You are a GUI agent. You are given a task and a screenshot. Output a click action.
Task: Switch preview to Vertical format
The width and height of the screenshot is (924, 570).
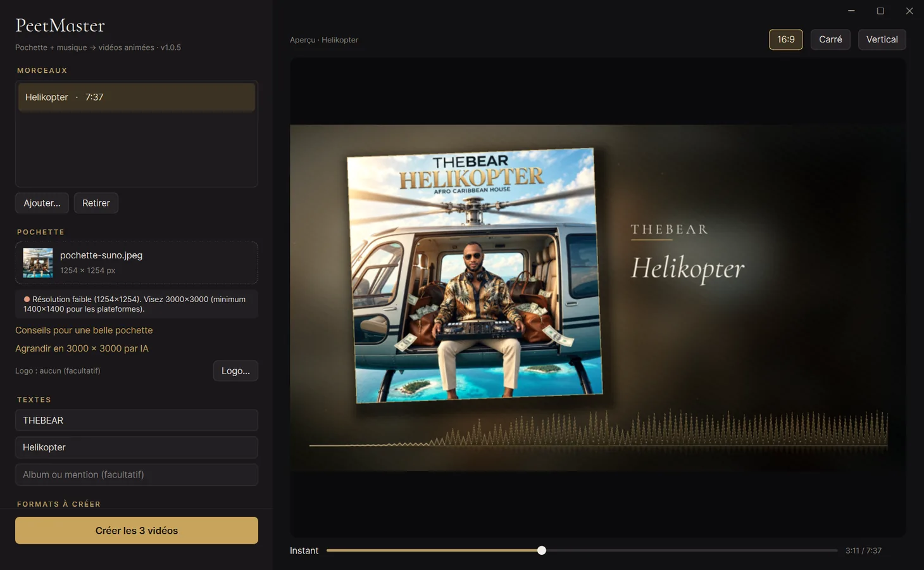(x=882, y=39)
